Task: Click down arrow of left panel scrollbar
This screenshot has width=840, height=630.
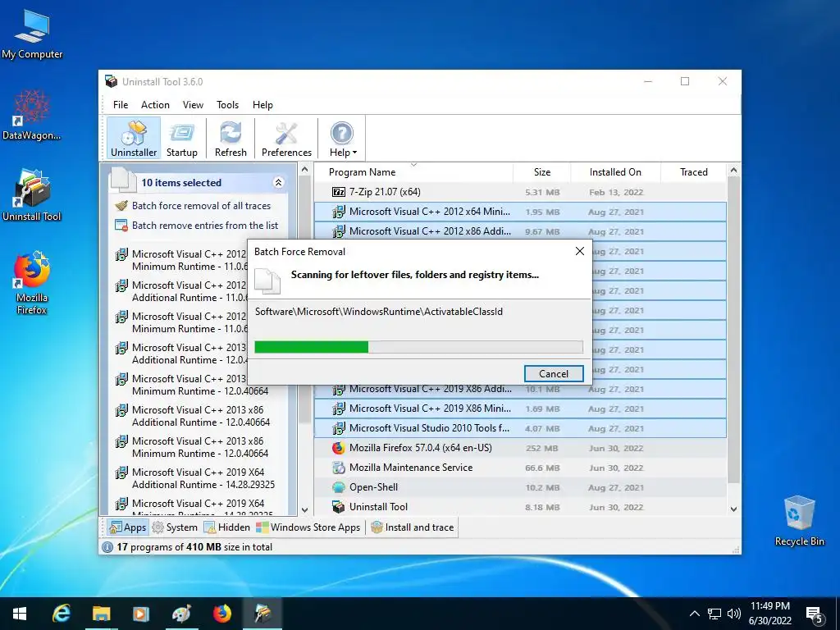Action: pos(304,510)
